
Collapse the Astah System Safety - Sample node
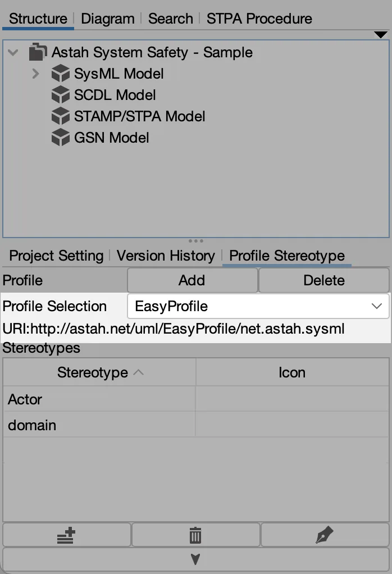(x=13, y=52)
